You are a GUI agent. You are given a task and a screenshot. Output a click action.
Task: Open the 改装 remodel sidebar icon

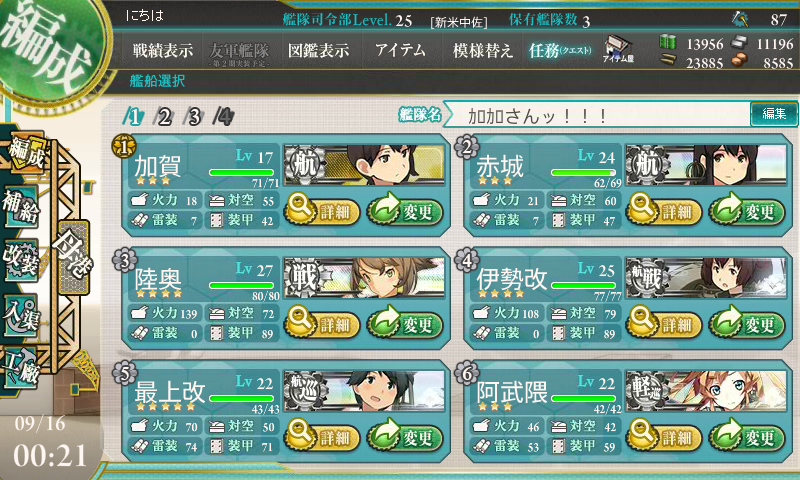(22, 259)
